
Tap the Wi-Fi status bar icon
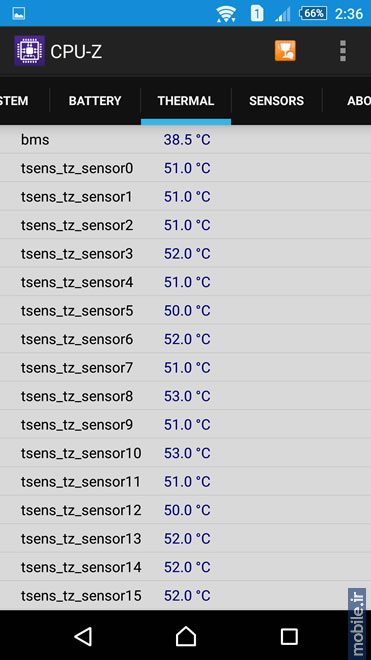226,13
